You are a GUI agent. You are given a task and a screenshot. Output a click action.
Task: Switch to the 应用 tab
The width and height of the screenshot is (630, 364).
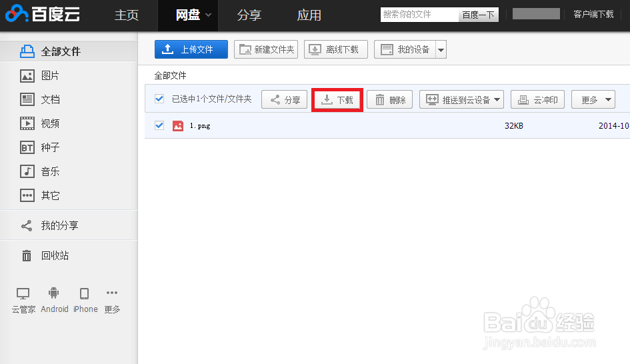[309, 15]
